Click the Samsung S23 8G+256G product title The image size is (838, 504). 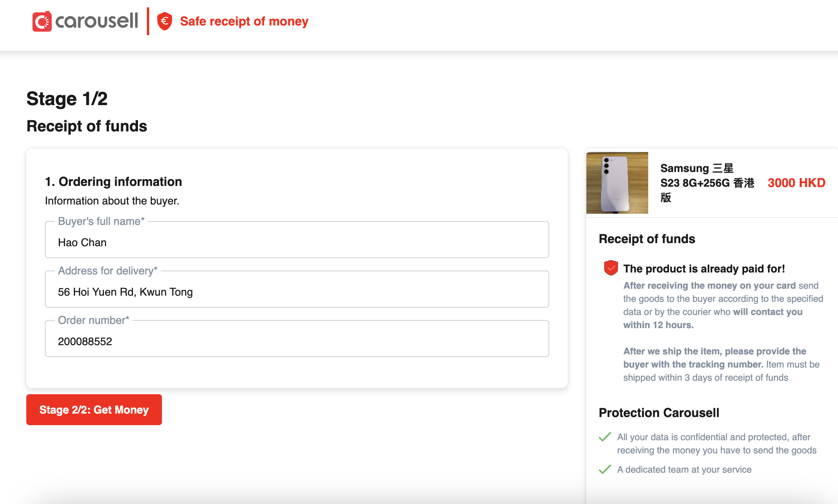click(x=707, y=183)
